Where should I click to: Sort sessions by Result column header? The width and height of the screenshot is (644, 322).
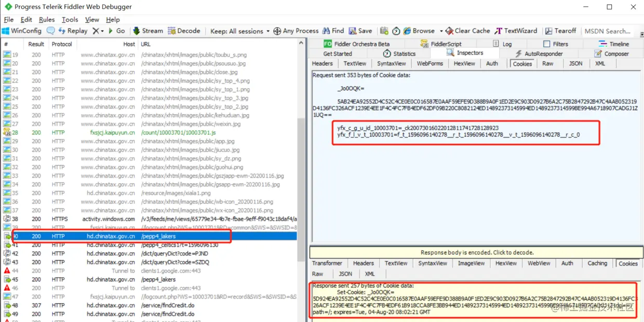click(36, 44)
